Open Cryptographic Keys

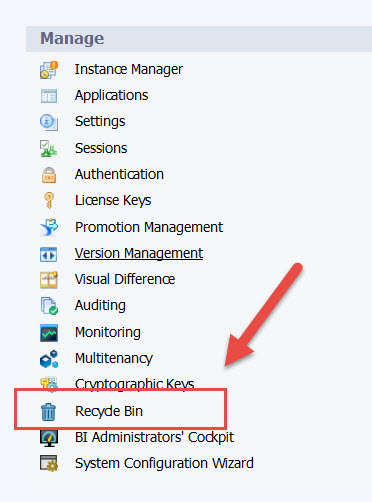pos(135,384)
